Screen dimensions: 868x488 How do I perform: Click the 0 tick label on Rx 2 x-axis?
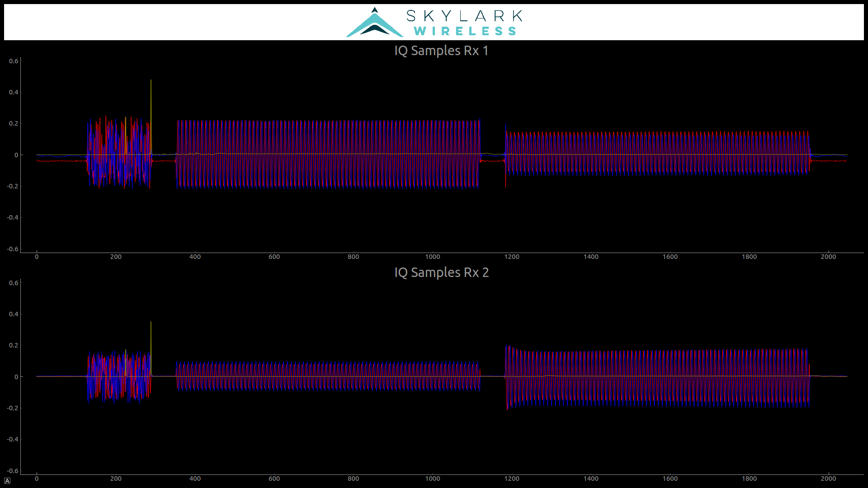(x=37, y=479)
